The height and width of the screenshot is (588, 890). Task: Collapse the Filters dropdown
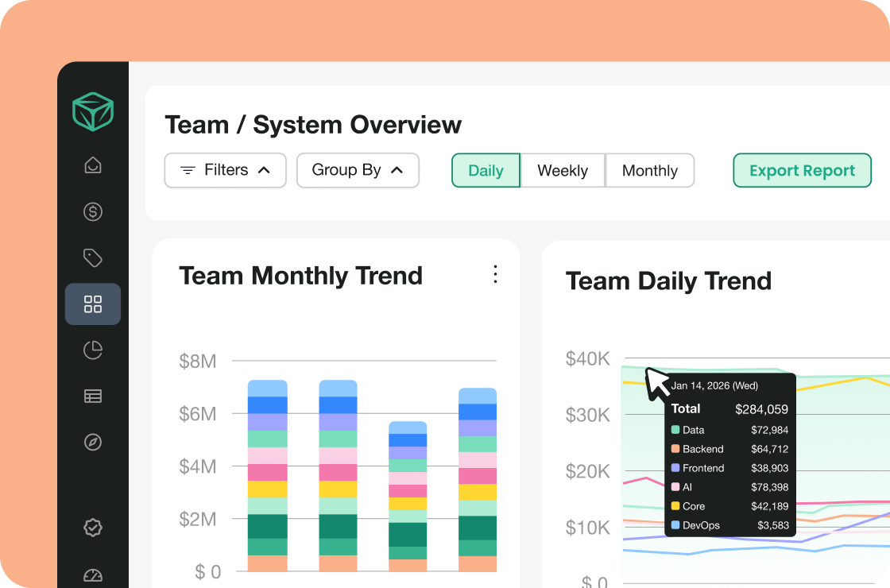pyautogui.click(x=225, y=170)
